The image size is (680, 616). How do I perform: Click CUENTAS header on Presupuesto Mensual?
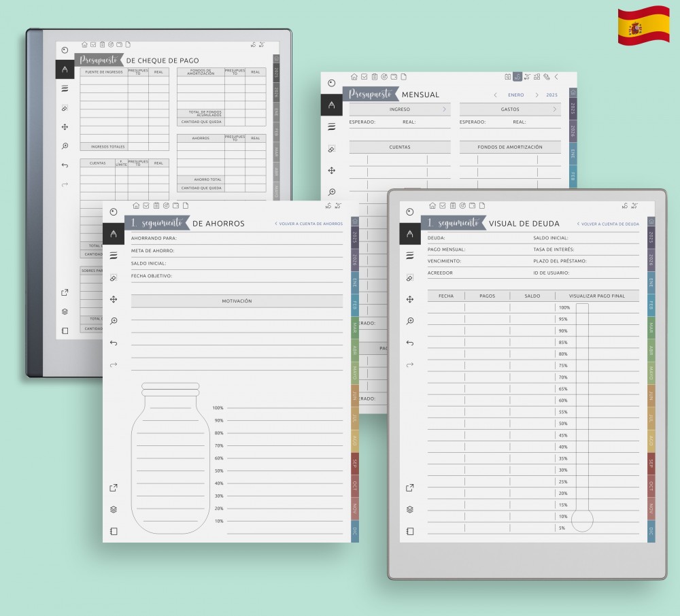pyautogui.click(x=400, y=147)
